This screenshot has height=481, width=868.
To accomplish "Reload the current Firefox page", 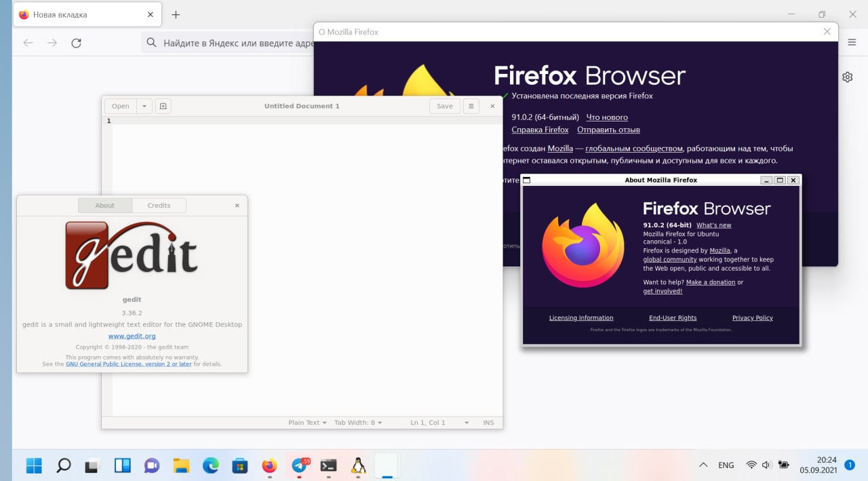I will pos(76,43).
